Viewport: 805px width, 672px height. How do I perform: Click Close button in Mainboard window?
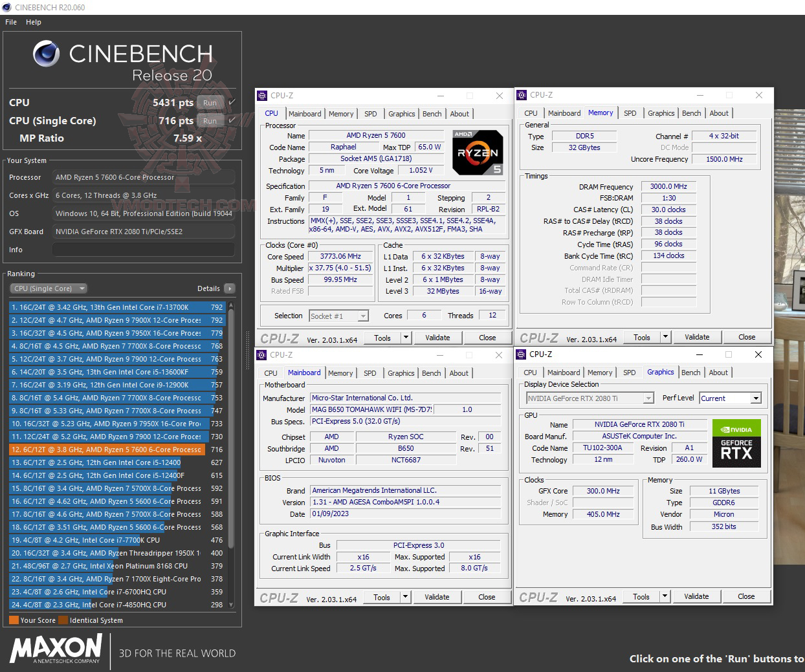pyautogui.click(x=487, y=597)
